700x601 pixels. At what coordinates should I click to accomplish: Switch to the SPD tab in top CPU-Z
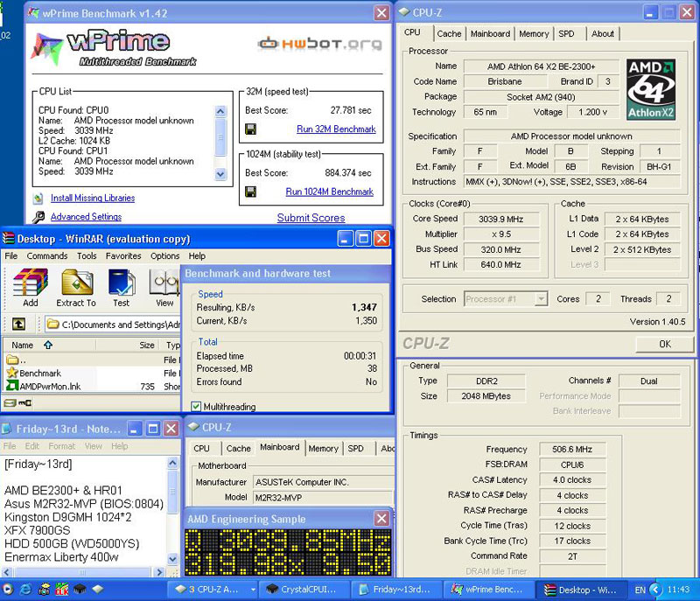[x=566, y=34]
